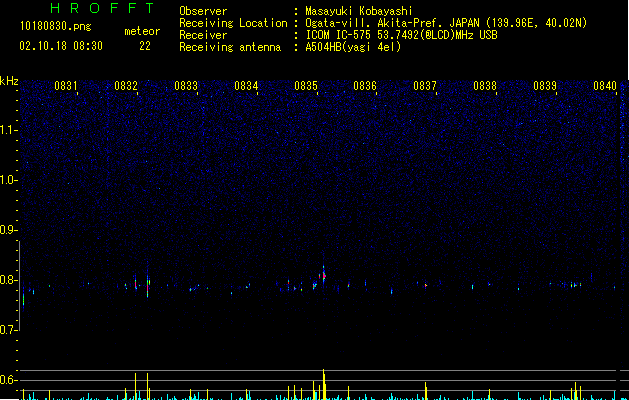Click the 0838 time marker
Viewport: 629px width, 400px height.
485,86
